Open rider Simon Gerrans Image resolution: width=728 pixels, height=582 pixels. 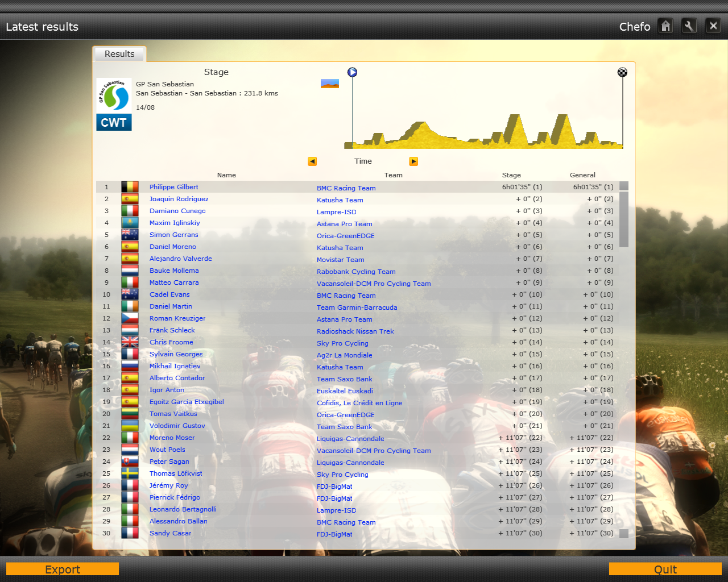[174, 235]
